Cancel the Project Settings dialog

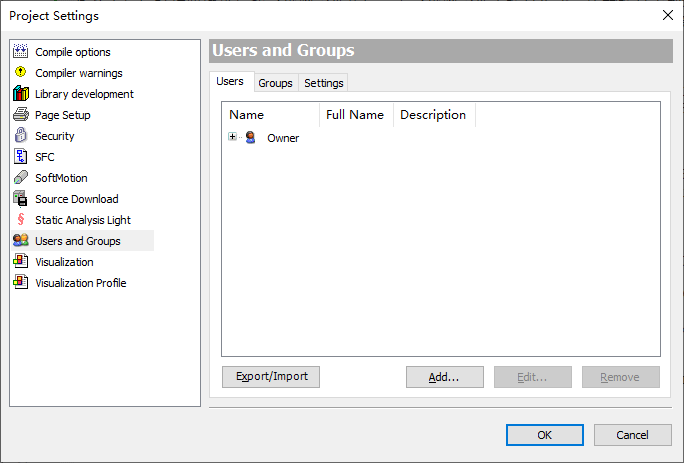[632, 435]
